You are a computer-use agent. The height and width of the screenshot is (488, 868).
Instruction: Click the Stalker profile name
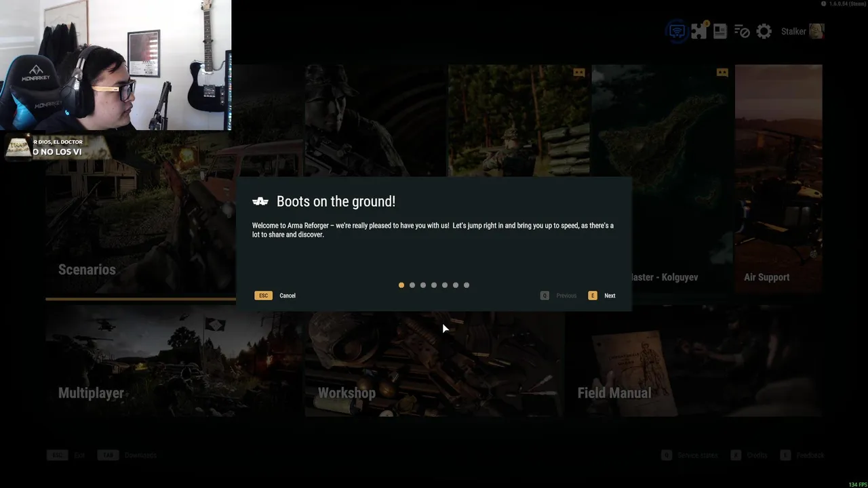(793, 31)
